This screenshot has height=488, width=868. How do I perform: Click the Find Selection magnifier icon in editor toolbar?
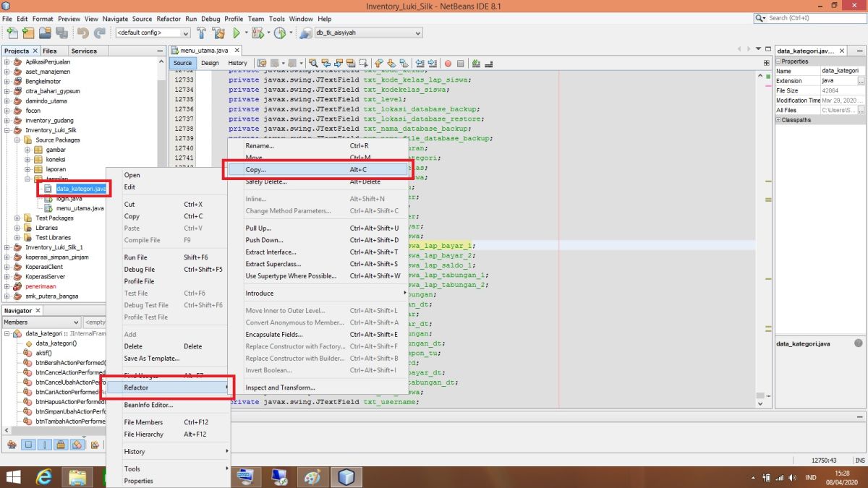[x=314, y=63]
